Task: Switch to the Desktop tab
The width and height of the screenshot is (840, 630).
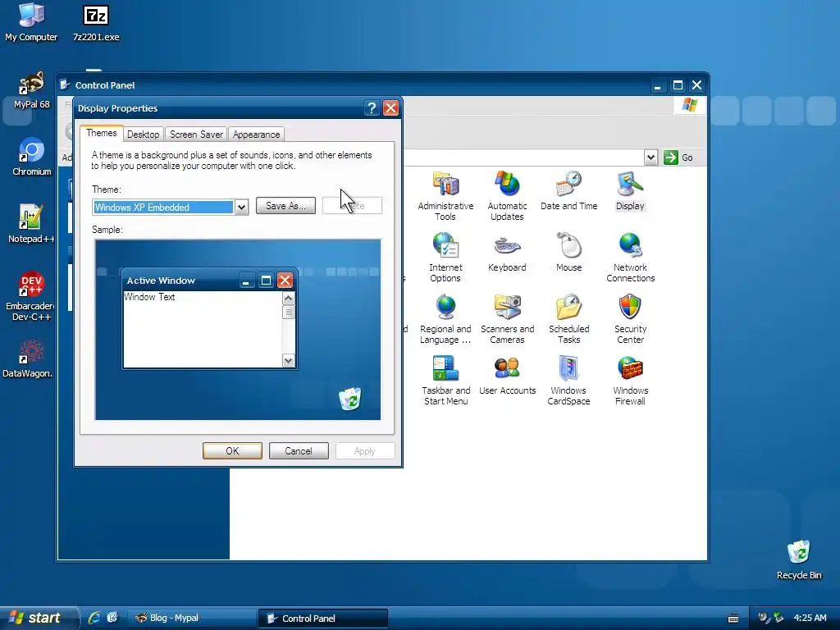Action: click(x=143, y=135)
